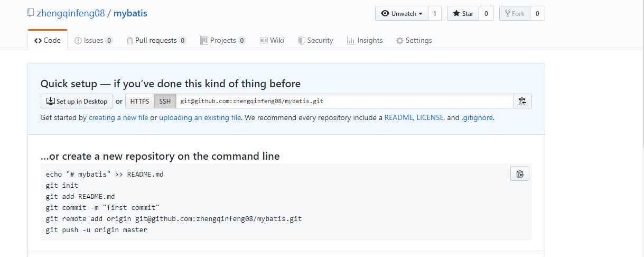Click the watchers count 1
Image resolution: width=644 pixels, height=257 pixels.
435,13
